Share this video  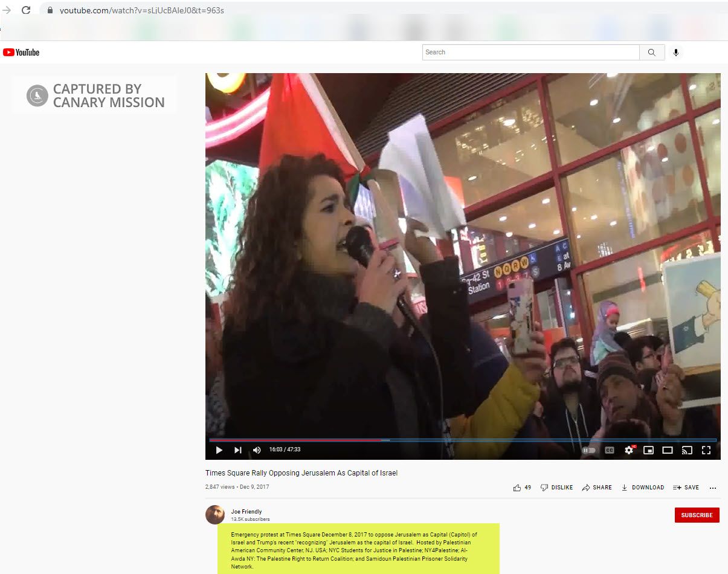click(x=597, y=488)
